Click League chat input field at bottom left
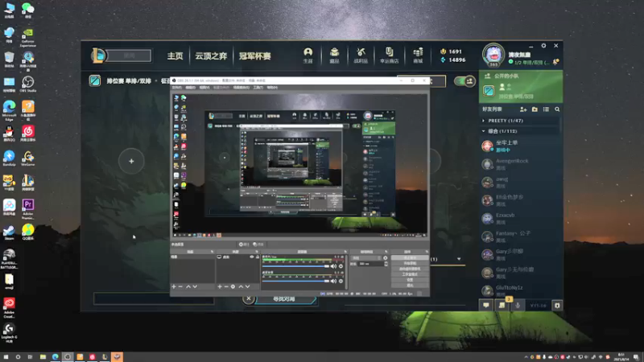 pos(154,298)
